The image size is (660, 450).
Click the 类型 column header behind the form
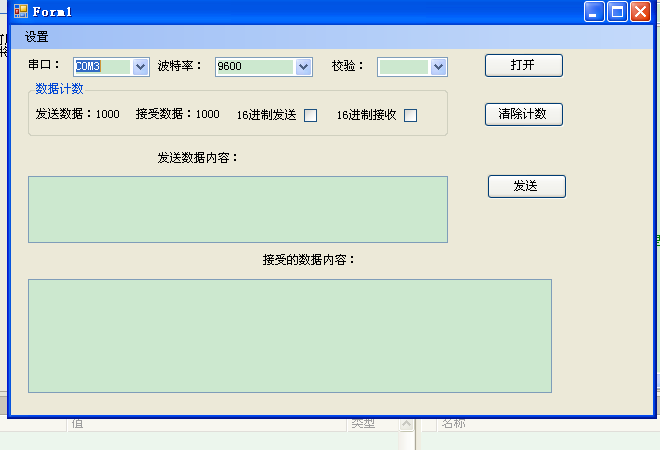(362, 424)
